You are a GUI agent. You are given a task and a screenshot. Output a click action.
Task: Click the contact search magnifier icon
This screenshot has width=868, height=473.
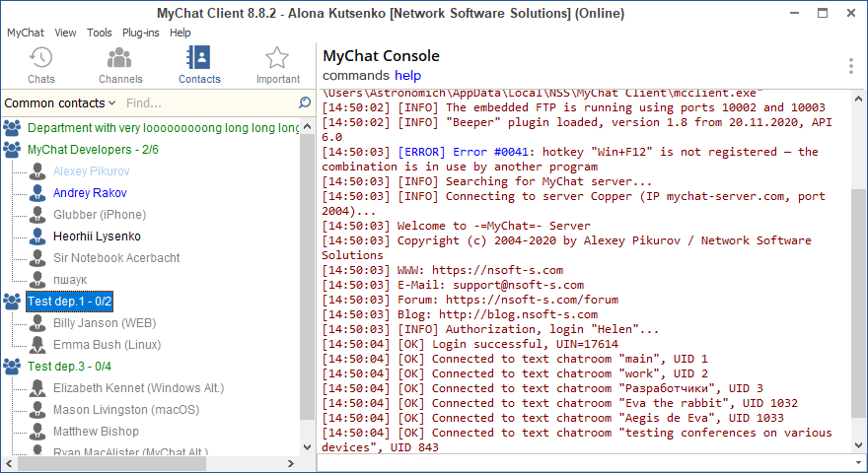point(305,102)
